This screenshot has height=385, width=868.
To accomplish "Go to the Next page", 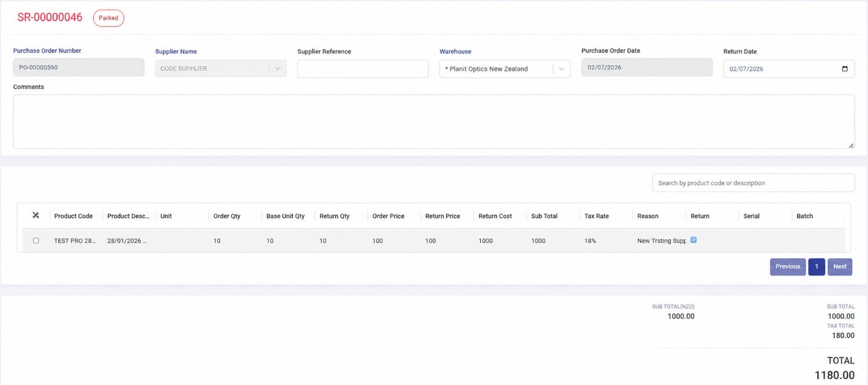I will tap(840, 266).
